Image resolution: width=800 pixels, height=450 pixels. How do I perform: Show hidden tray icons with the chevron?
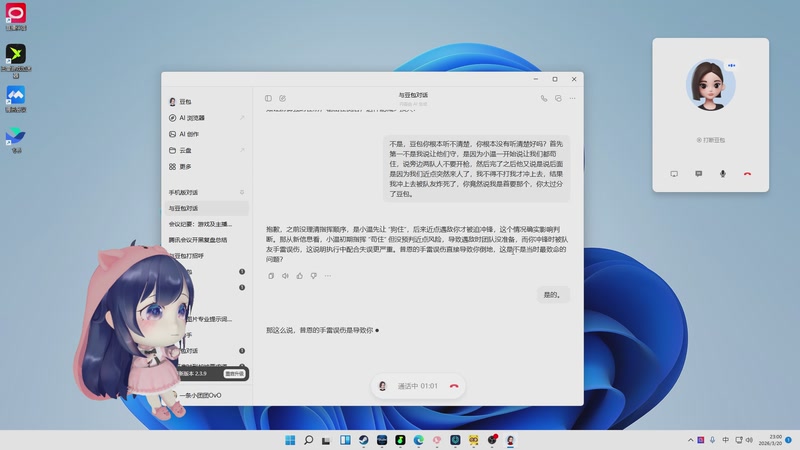click(690, 440)
